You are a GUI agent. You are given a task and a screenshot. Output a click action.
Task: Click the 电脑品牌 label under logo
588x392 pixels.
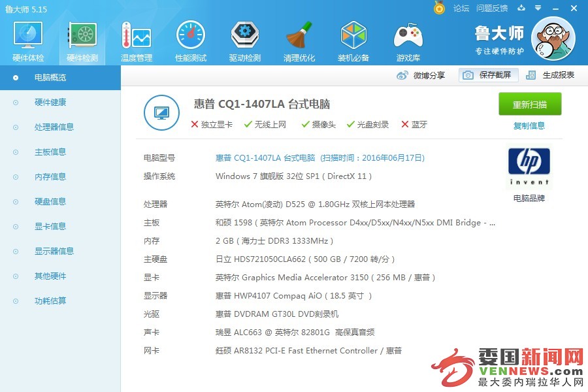coord(529,199)
